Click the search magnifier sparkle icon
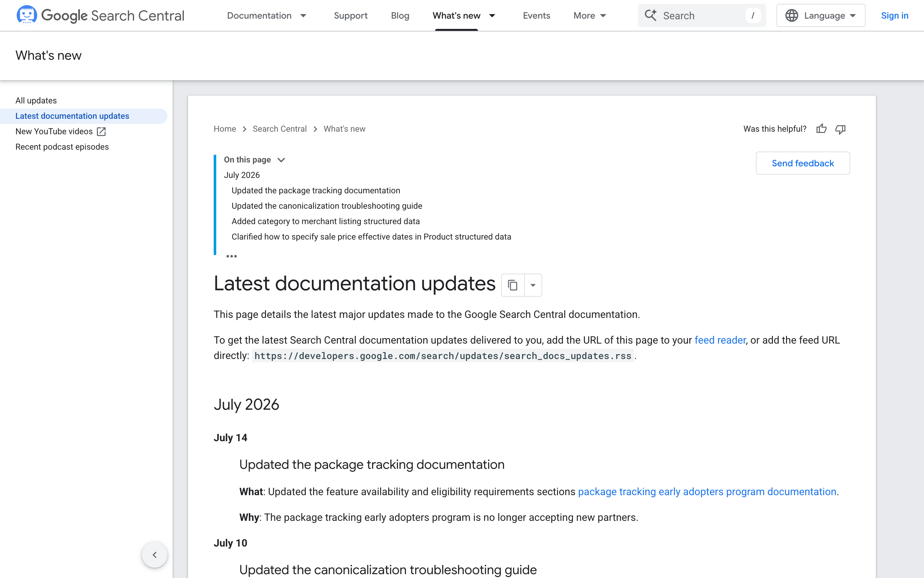The height and width of the screenshot is (578, 924). 651,15
